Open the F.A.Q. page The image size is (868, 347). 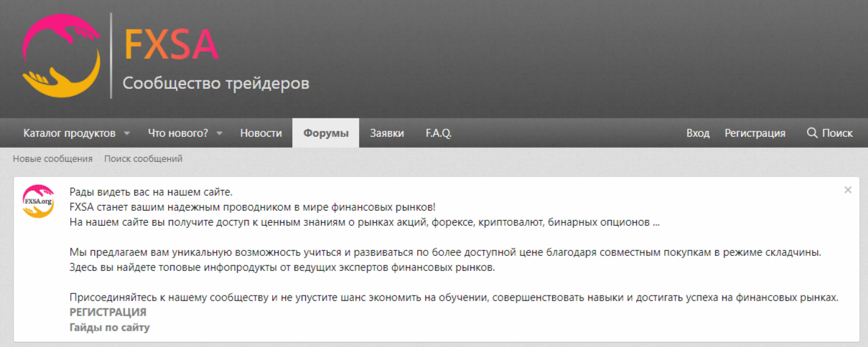click(x=439, y=133)
